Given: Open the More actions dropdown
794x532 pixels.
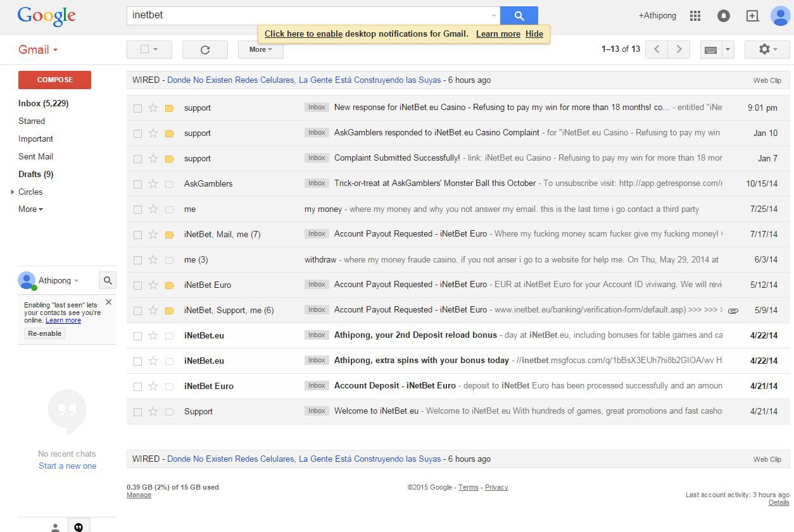Looking at the screenshot, I should [260, 49].
